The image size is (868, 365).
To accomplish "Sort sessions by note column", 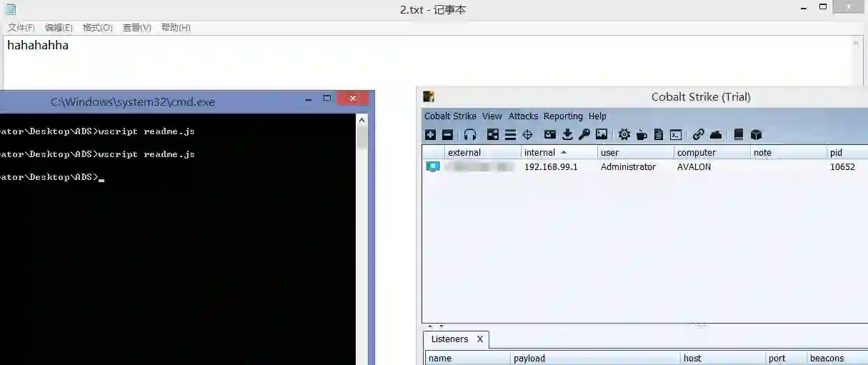I will point(789,152).
